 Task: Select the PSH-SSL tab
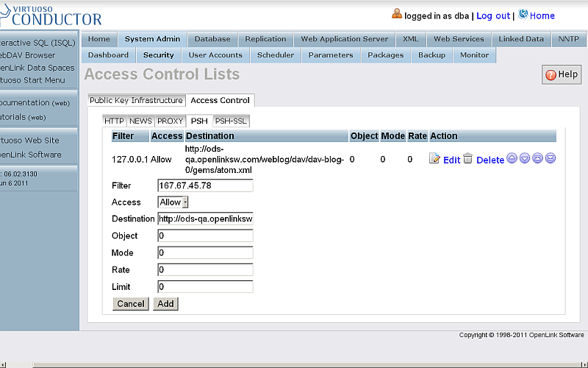point(230,121)
